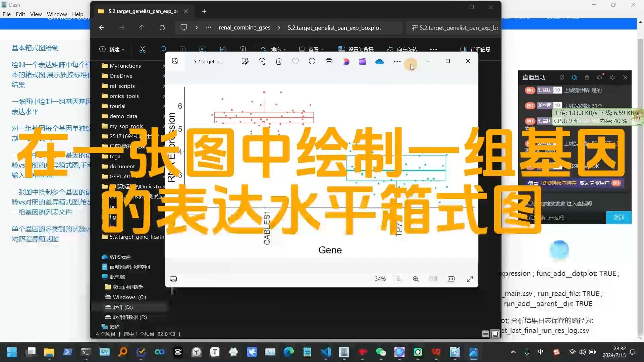Show image file info in Photos
This screenshot has width=644, height=362.
click(312, 61)
